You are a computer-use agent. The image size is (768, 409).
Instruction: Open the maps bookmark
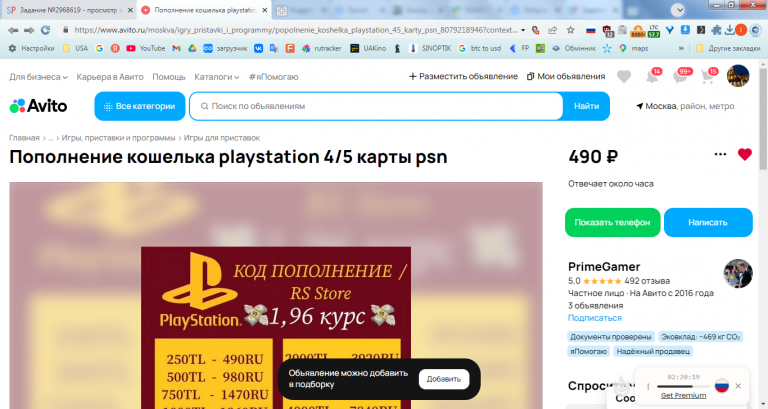633,48
